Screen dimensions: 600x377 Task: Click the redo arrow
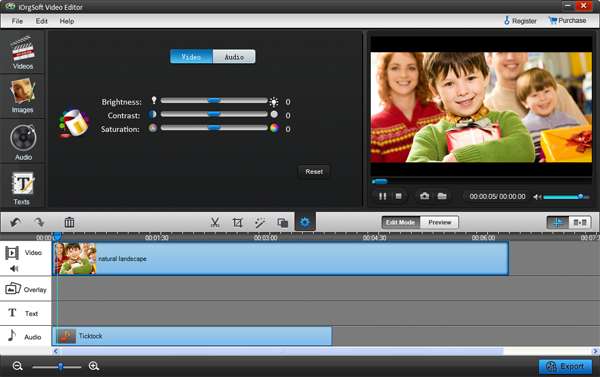(x=39, y=222)
